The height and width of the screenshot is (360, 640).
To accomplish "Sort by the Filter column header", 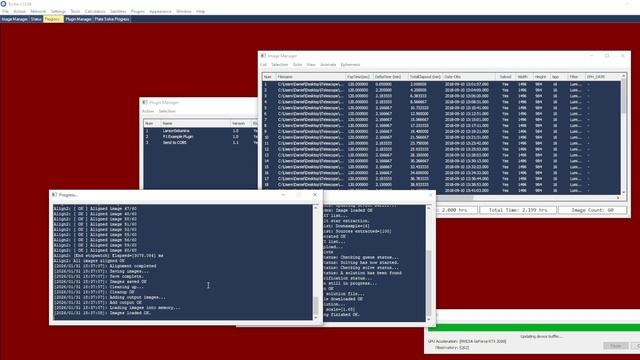I will [x=575, y=77].
